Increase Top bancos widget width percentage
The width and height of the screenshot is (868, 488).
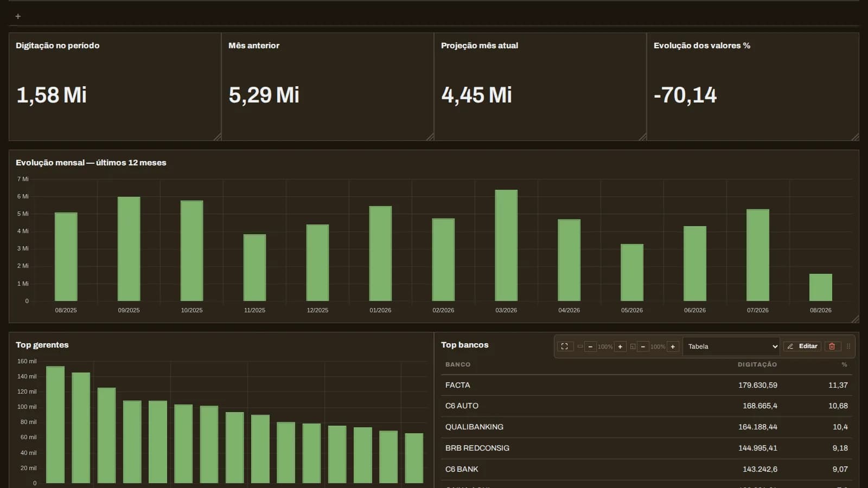(x=620, y=346)
